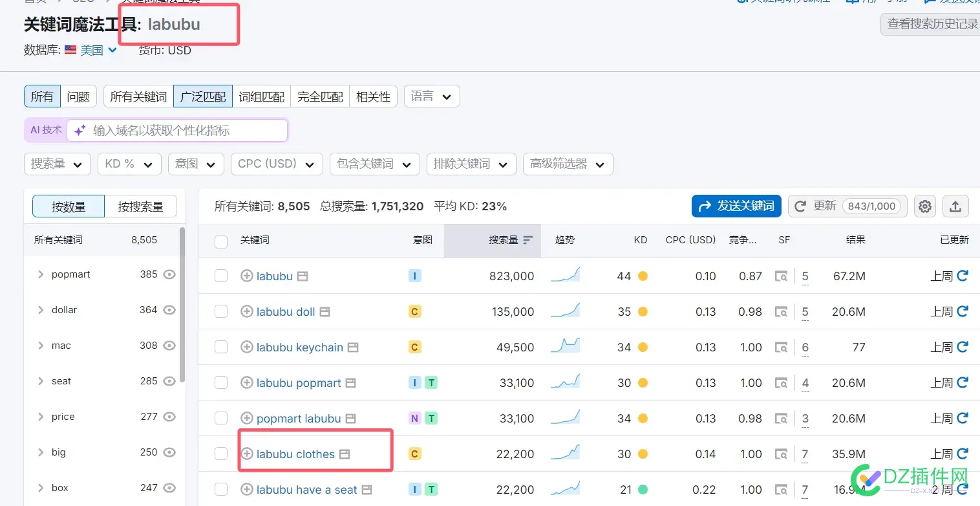Click the 发送关键词 button
The image size is (980, 506).
click(x=736, y=206)
